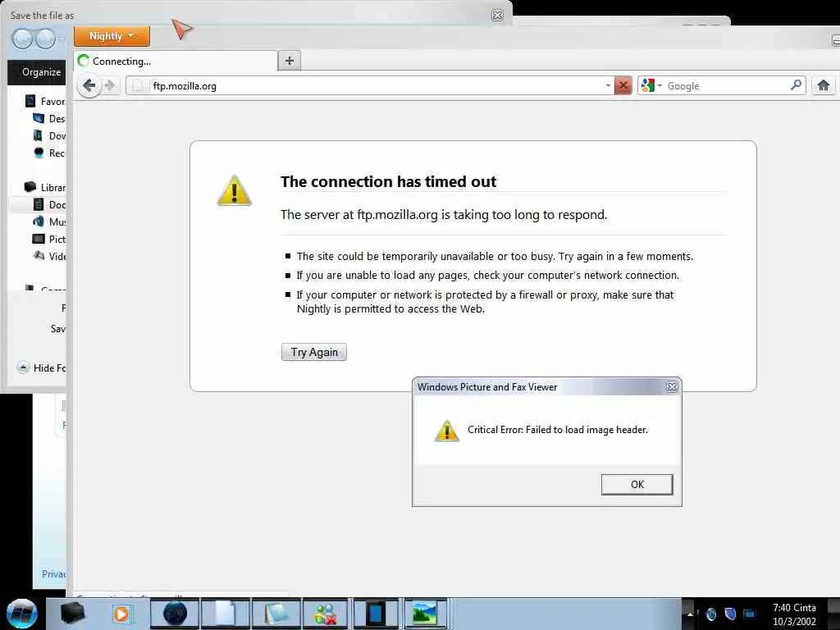Image resolution: width=840 pixels, height=630 pixels.
Task: Open the blank document taskbar icon
Action: pos(225,614)
